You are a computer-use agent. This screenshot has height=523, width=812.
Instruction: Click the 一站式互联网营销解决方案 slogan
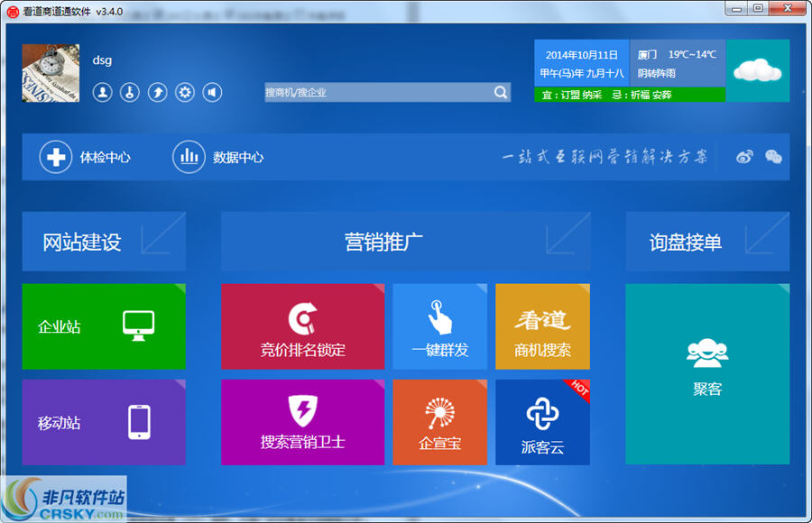point(604,156)
